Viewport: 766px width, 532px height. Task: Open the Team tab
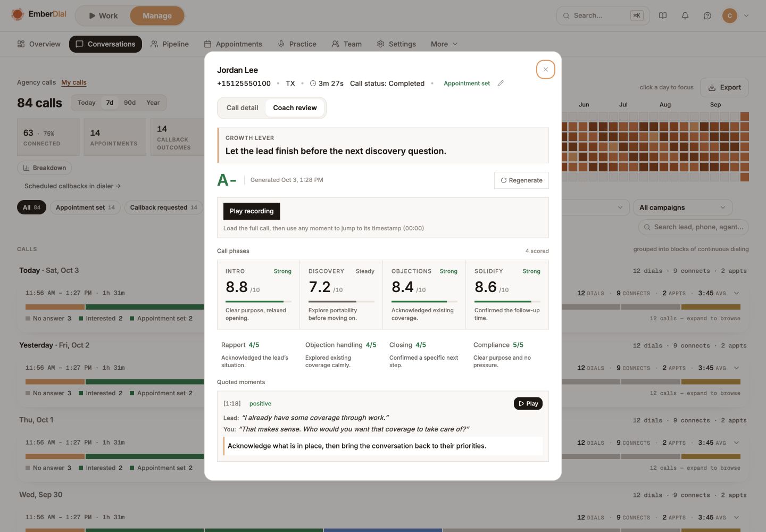[x=346, y=44]
